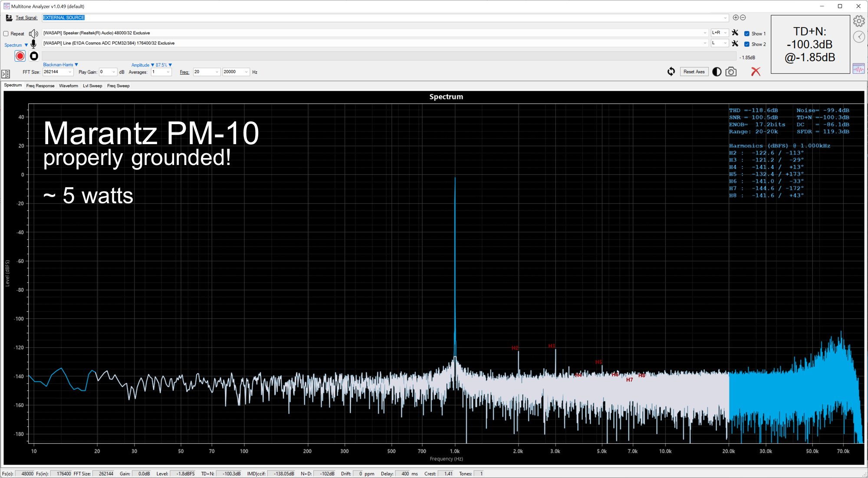Click the Test Signal label link

tap(26, 18)
